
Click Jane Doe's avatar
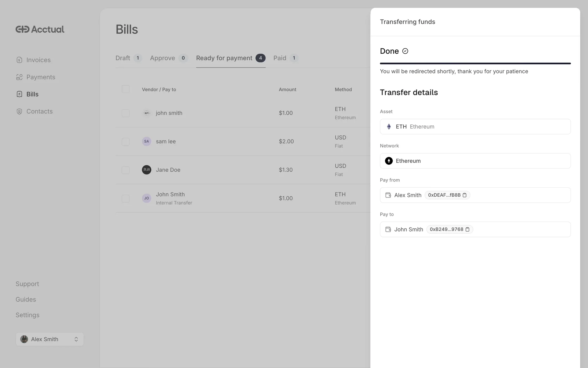click(146, 170)
